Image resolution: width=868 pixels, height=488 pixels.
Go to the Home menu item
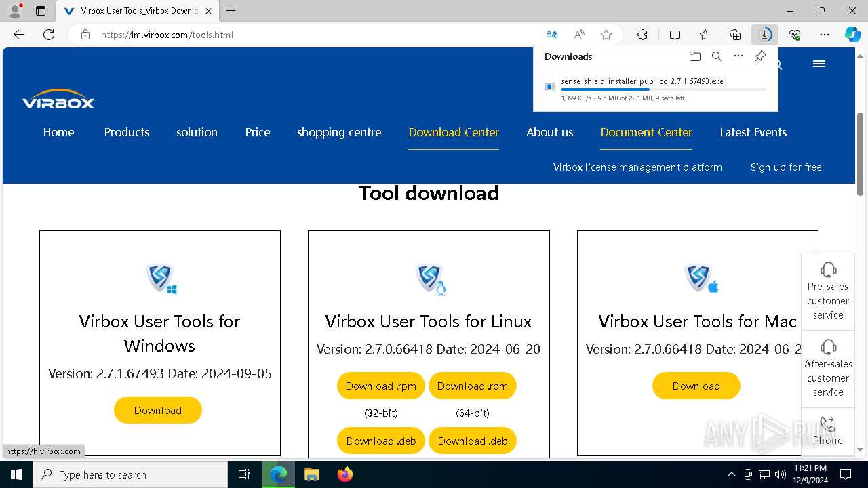[58, 132]
